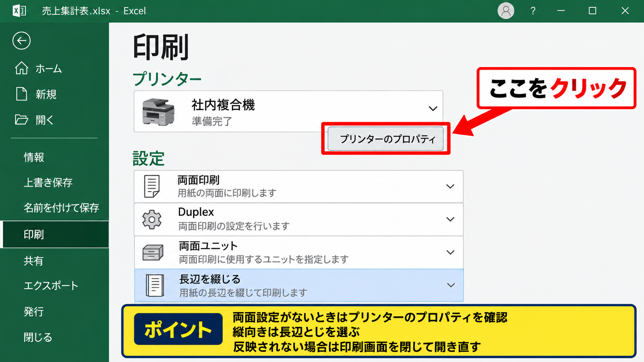The height and width of the screenshot is (362, 644).
Task: Expand the 両面ユニット chevron
Action: (x=450, y=252)
